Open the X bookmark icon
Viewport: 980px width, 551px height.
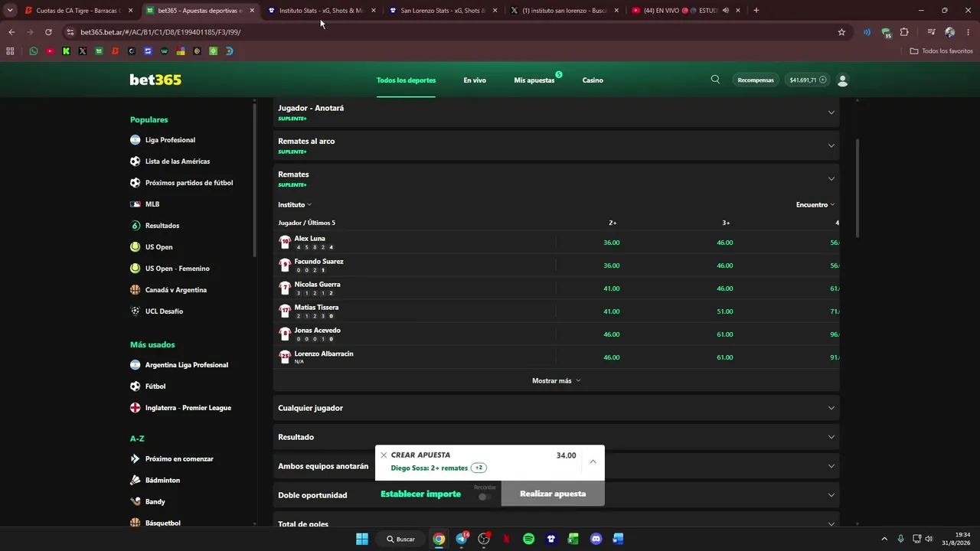click(83, 51)
